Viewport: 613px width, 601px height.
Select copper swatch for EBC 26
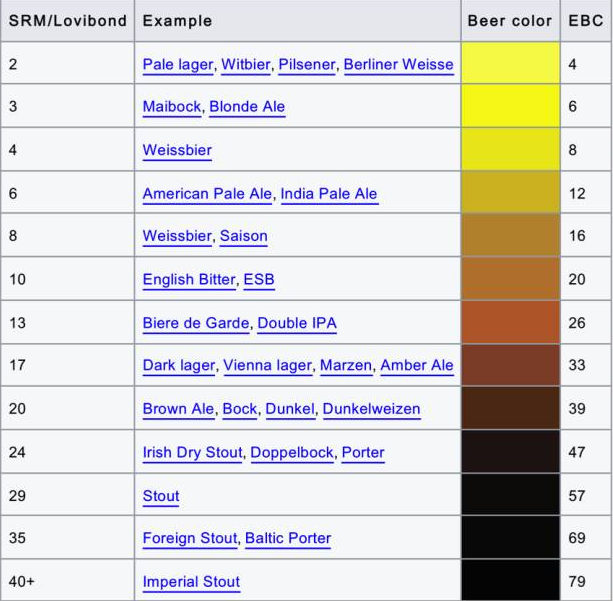pos(511,322)
